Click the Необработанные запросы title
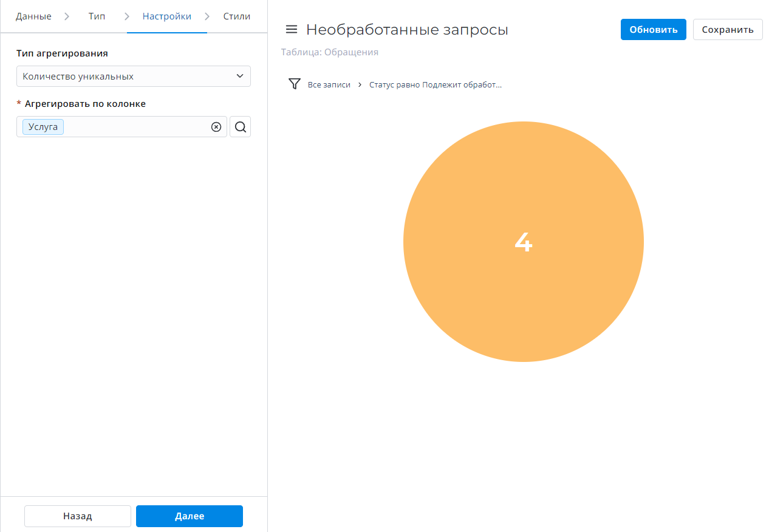This screenshot has height=532, width=769. pyautogui.click(x=407, y=30)
